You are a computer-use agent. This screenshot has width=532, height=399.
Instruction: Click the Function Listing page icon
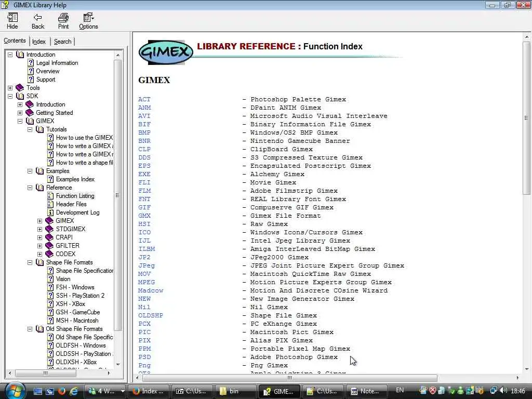pos(50,196)
